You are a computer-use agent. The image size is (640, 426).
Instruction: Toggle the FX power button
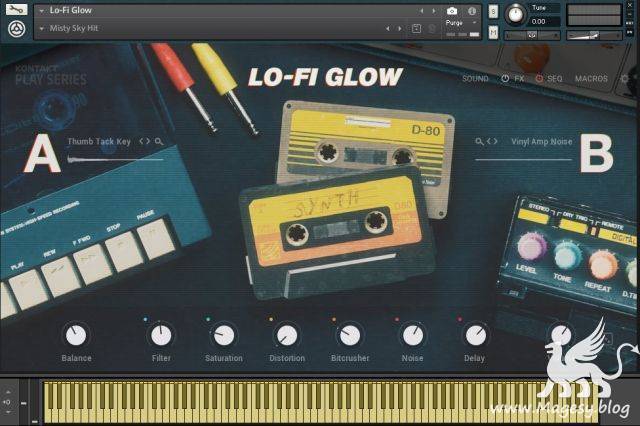505,78
